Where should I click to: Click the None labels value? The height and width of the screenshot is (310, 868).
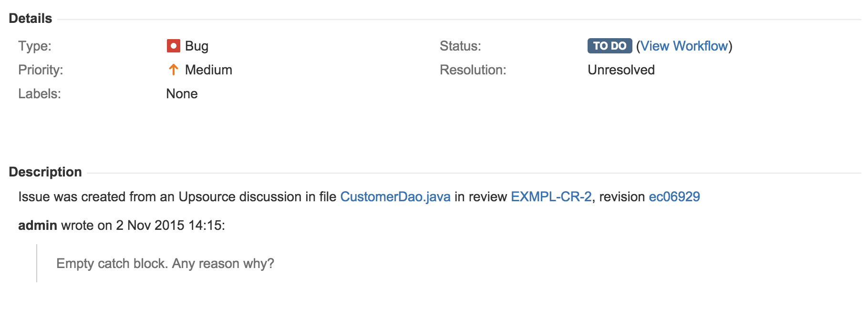182,93
